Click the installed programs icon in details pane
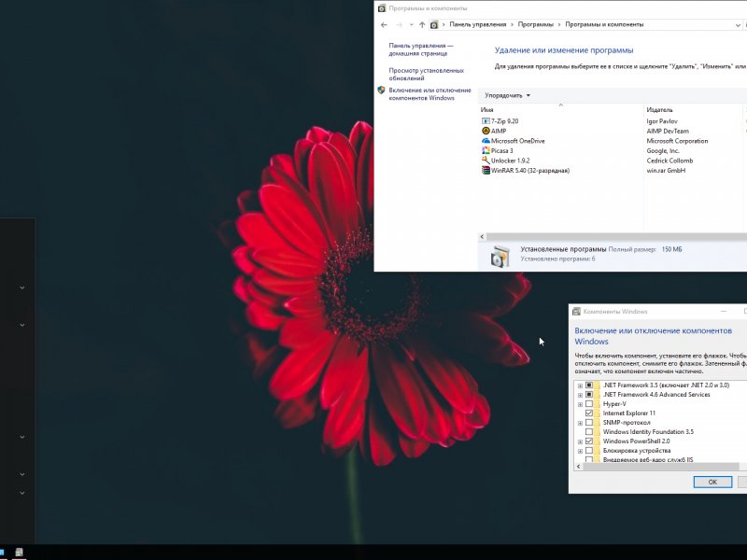Screen dimensions: 747x560 click(x=500, y=256)
